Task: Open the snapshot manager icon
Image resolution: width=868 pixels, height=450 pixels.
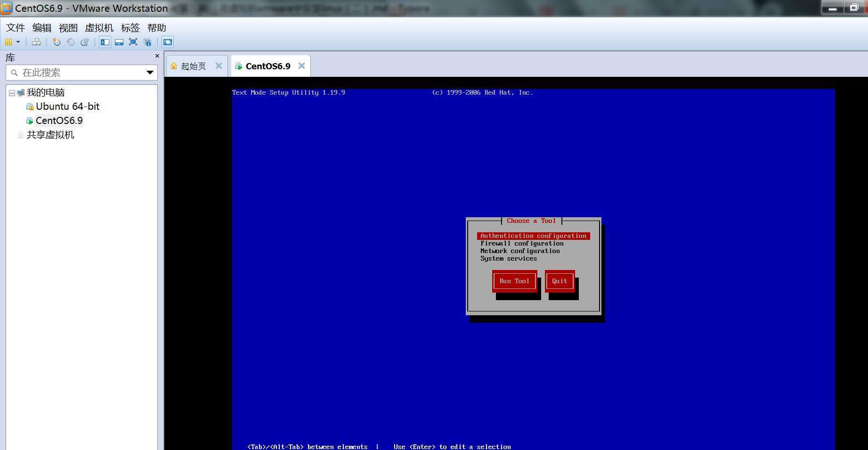Action: point(85,42)
